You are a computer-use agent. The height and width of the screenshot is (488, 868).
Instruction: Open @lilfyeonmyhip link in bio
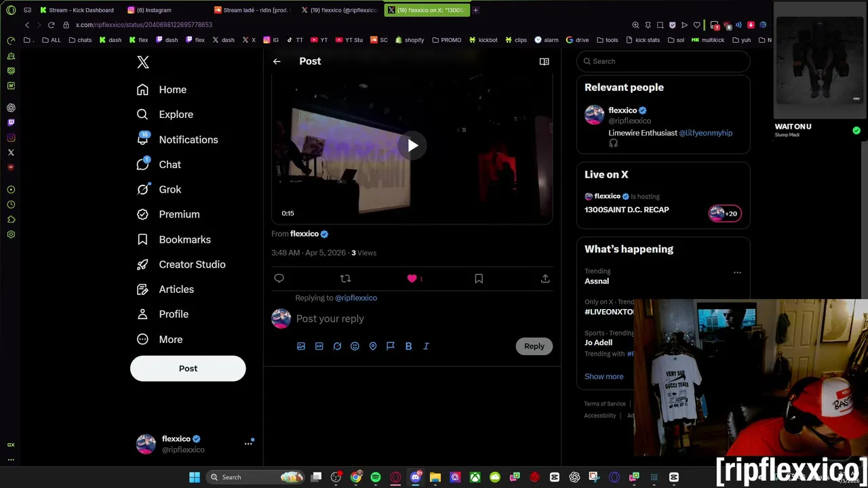[705, 133]
